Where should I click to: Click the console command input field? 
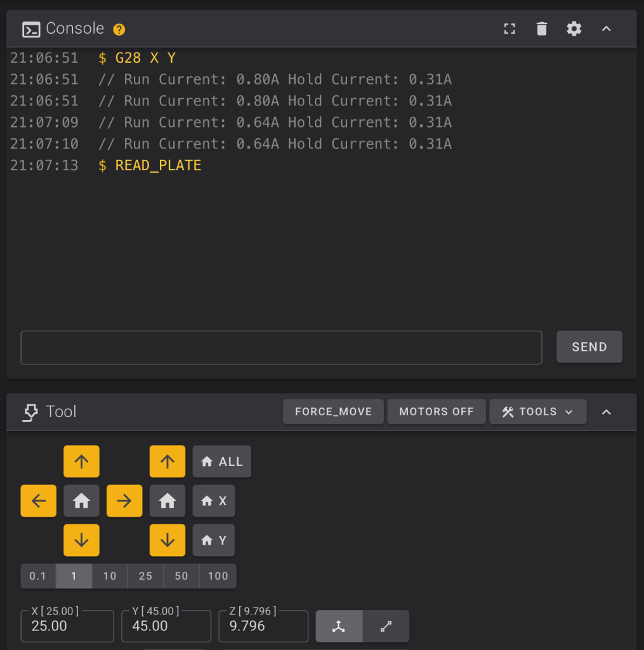tap(281, 348)
